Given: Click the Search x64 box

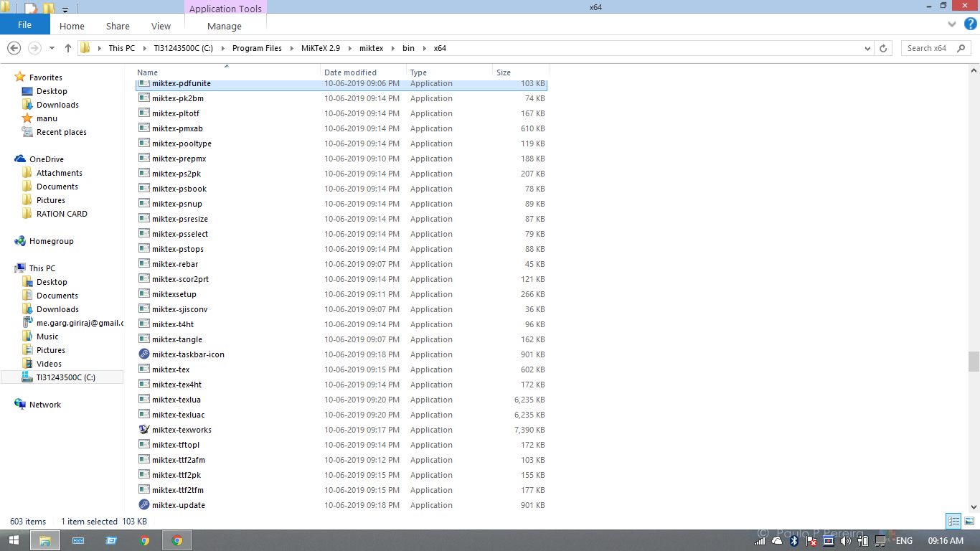Looking at the screenshot, I should [x=935, y=48].
